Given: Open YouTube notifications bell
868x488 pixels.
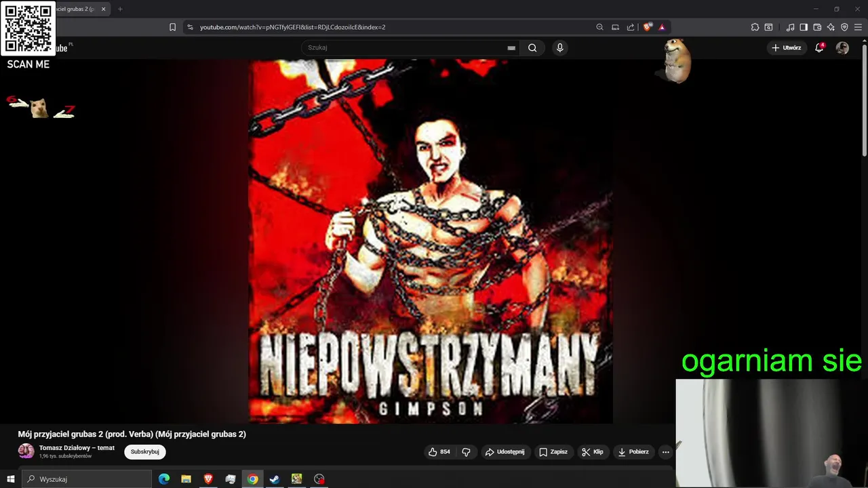Looking at the screenshot, I should 819,47.
